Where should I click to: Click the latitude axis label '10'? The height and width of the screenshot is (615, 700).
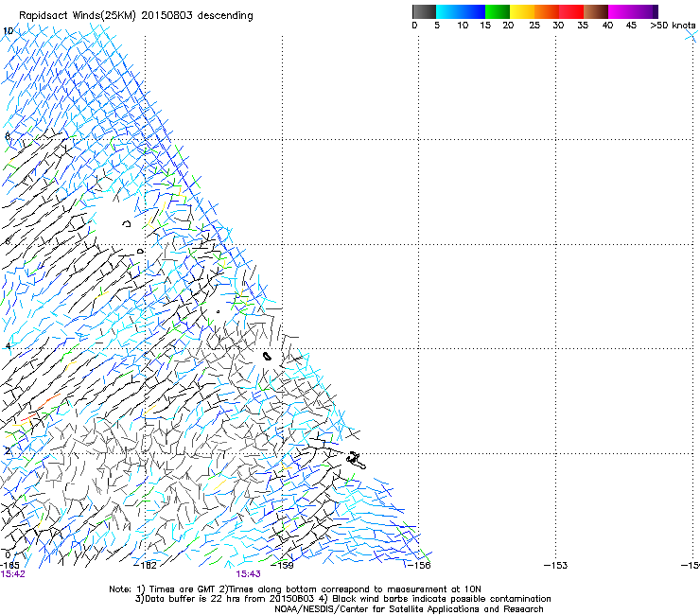(8, 31)
